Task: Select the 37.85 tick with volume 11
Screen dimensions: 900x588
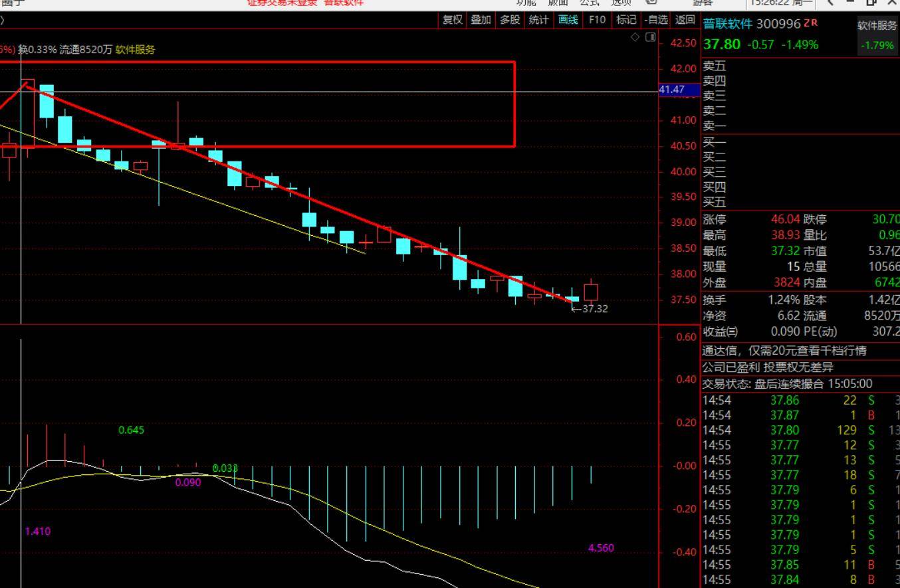Action: coord(801,565)
